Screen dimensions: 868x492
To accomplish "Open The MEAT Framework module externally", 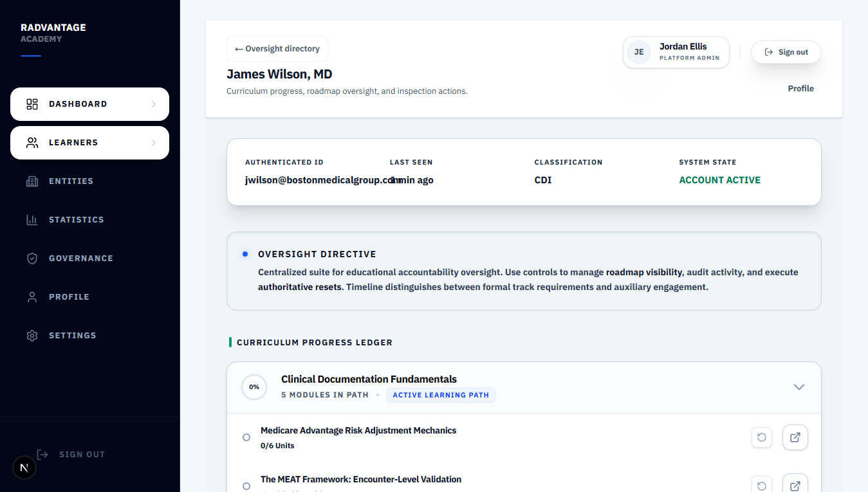I will (795, 483).
